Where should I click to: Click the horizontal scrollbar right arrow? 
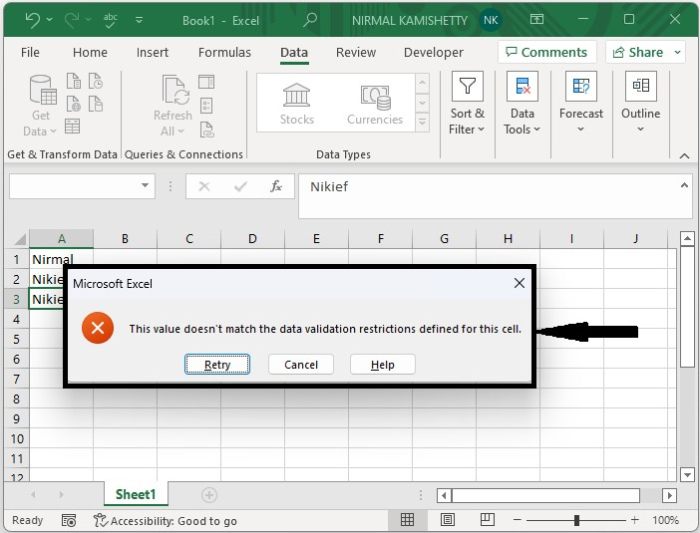pyautogui.click(x=669, y=495)
